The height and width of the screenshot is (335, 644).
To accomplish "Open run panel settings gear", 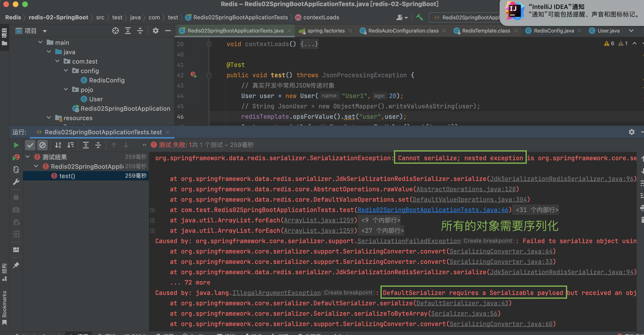I will (631, 132).
